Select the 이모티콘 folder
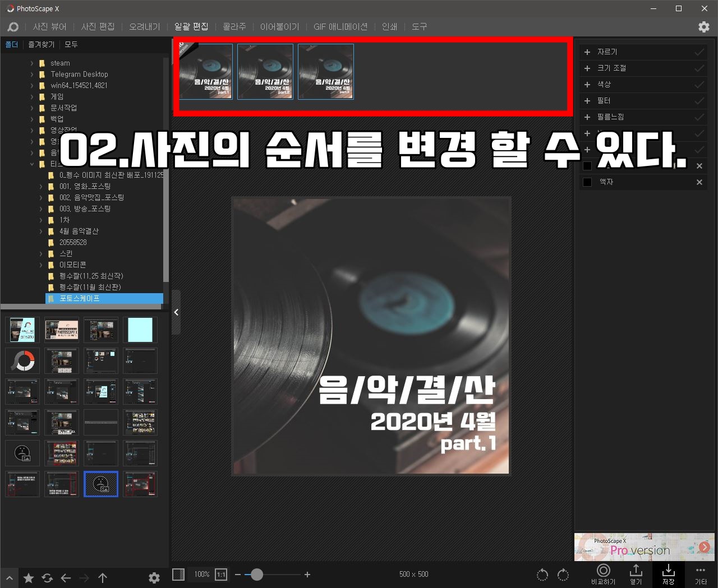 (x=73, y=265)
